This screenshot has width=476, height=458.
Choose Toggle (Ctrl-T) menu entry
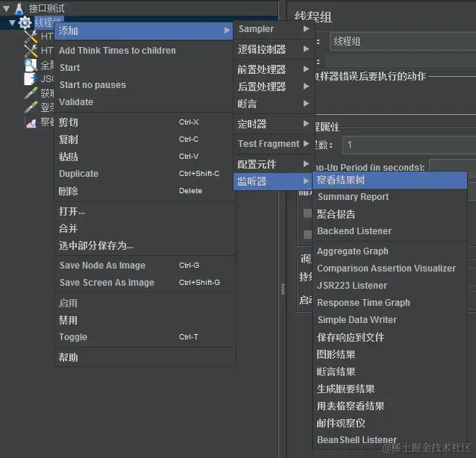145,337
